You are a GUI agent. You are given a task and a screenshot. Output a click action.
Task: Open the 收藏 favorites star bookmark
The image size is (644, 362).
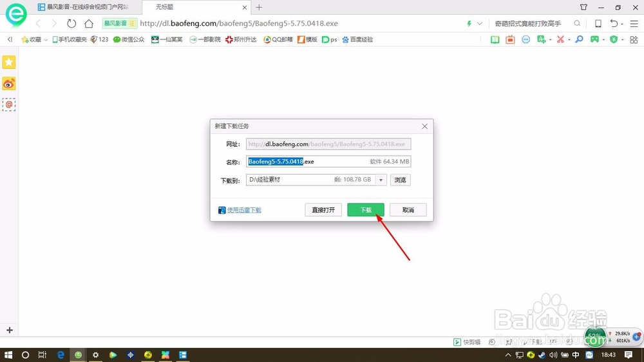32,39
